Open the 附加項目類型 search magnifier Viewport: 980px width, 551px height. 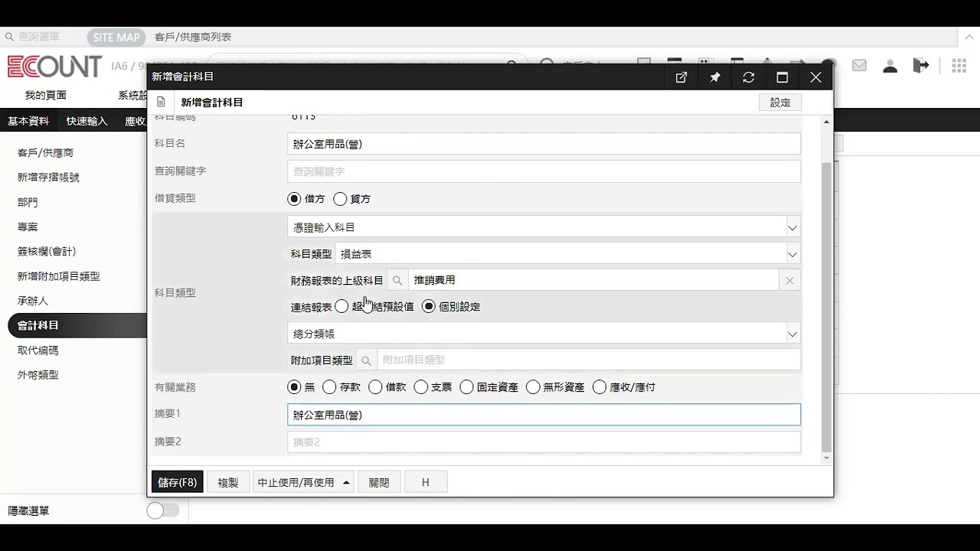366,360
